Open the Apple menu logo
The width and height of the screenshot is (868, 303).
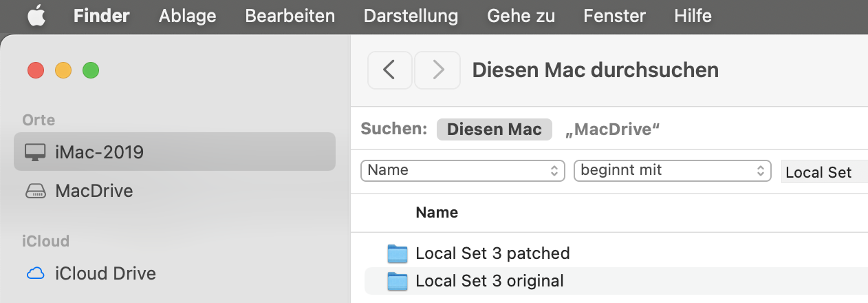36,15
